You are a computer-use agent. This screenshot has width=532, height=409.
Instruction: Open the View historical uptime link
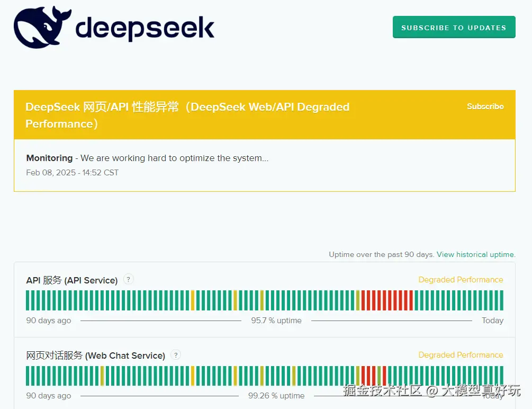[476, 254]
